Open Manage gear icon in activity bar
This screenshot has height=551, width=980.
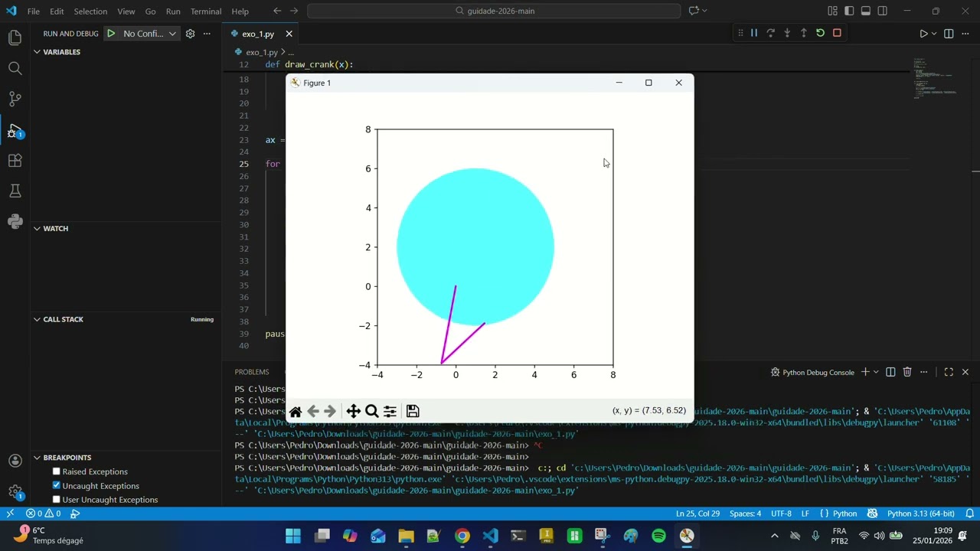[15, 492]
